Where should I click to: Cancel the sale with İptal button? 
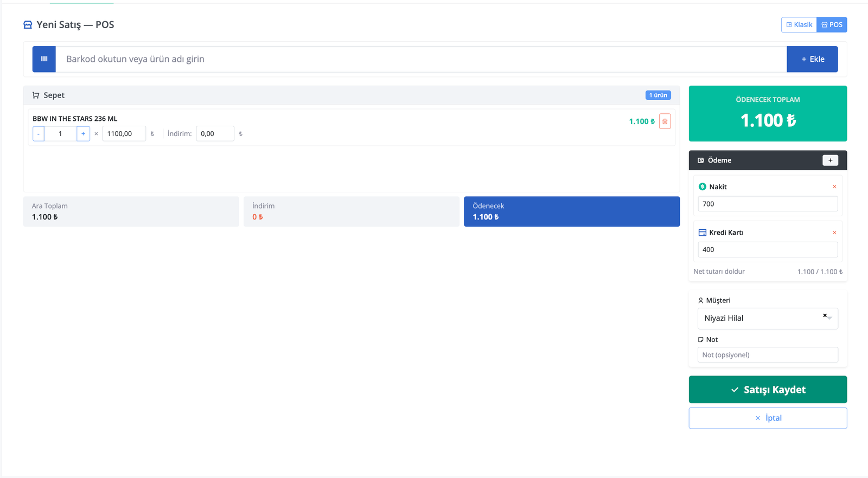[x=768, y=418]
